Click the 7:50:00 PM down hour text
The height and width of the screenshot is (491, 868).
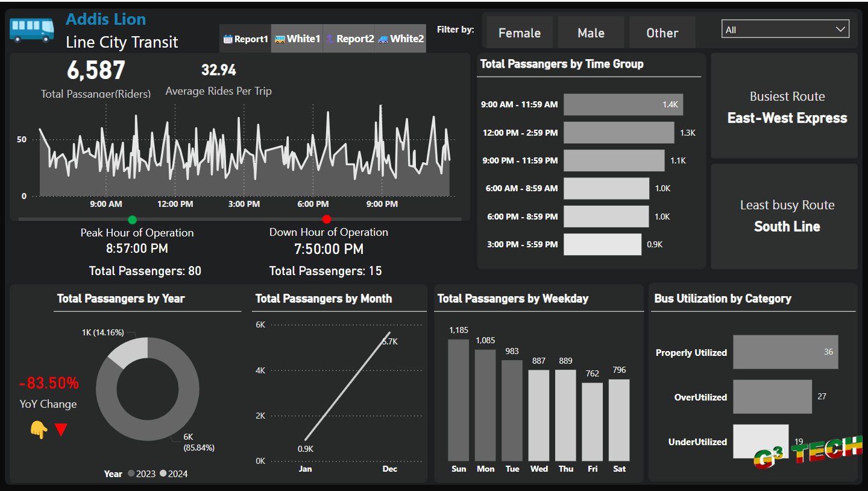point(329,249)
